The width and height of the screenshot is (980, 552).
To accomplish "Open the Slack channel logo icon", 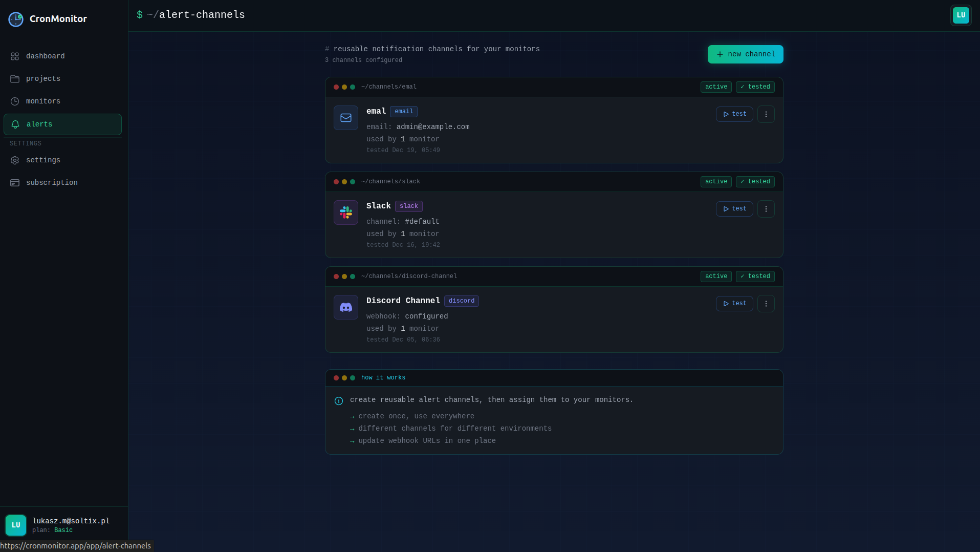I will [x=345, y=213].
